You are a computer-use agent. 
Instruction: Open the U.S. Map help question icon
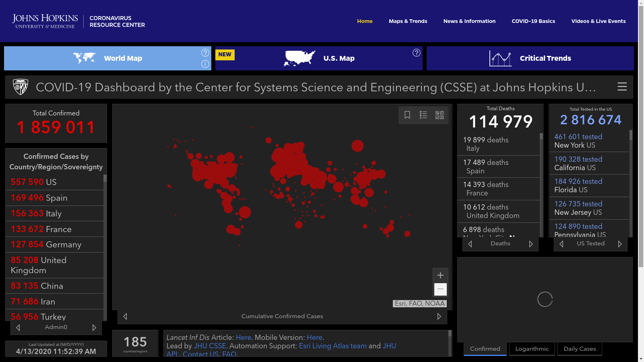point(417,53)
